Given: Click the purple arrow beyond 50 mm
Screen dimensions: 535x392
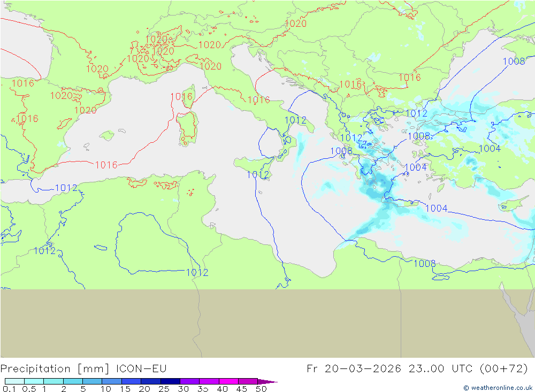Looking at the screenshot, I should 267,382.
